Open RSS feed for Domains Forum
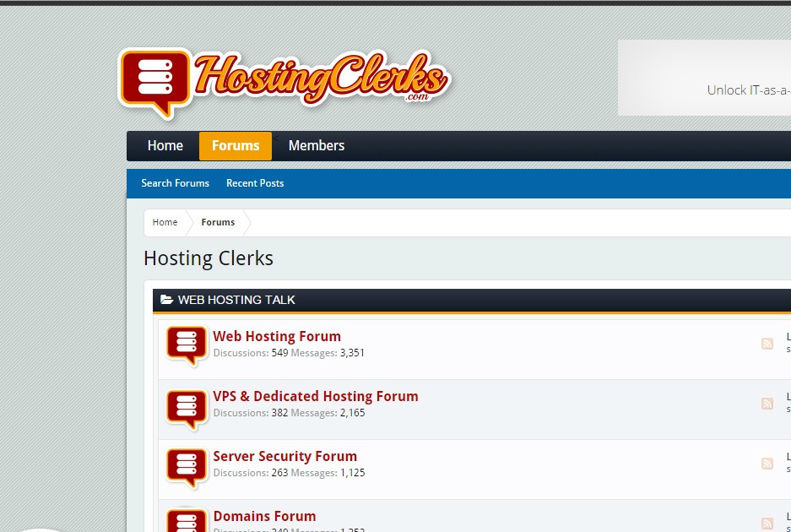This screenshot has height=532, width=791. click(767, 524)
